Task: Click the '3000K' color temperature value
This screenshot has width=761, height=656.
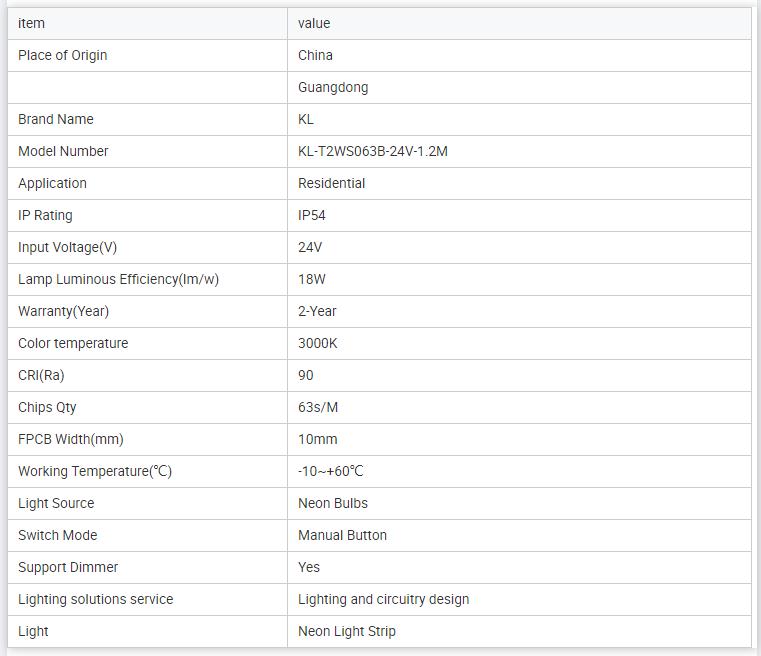Action: pos(318,343)
